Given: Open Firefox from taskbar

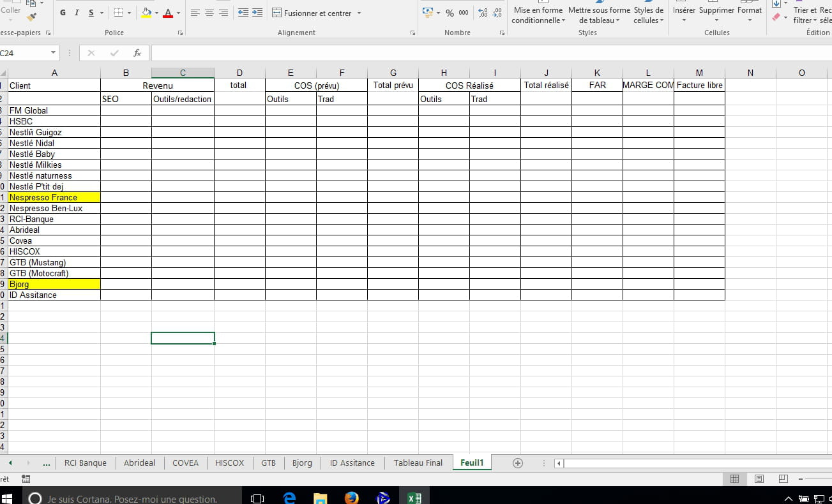Looking at the screenshot, I should coord(352,498).
